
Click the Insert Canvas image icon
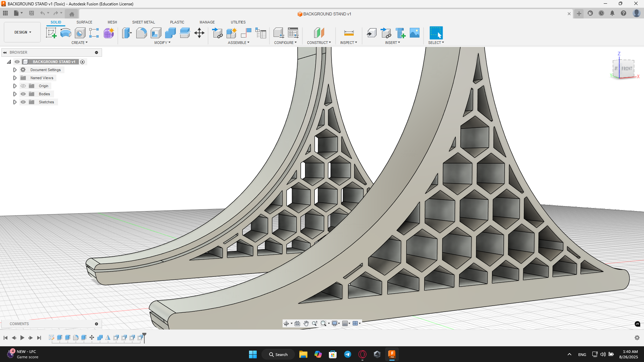415,33
